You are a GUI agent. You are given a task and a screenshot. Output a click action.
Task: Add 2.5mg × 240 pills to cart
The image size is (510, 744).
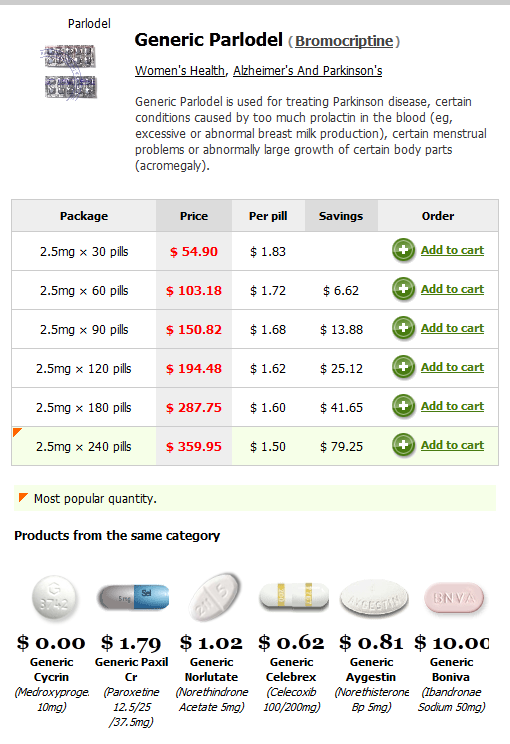click(452, 445)
